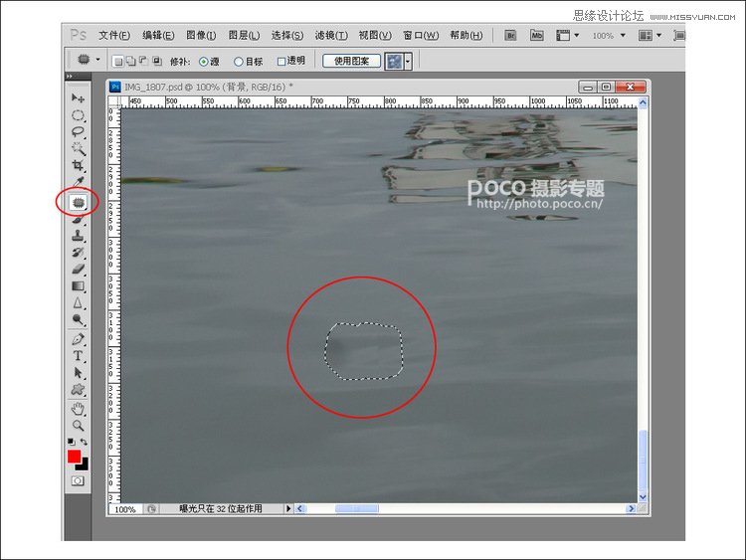The height and width of the screenshot is (560, 746).
Task: Click the horizontal scrollbar thumb
Action: (x=357, y=508)
